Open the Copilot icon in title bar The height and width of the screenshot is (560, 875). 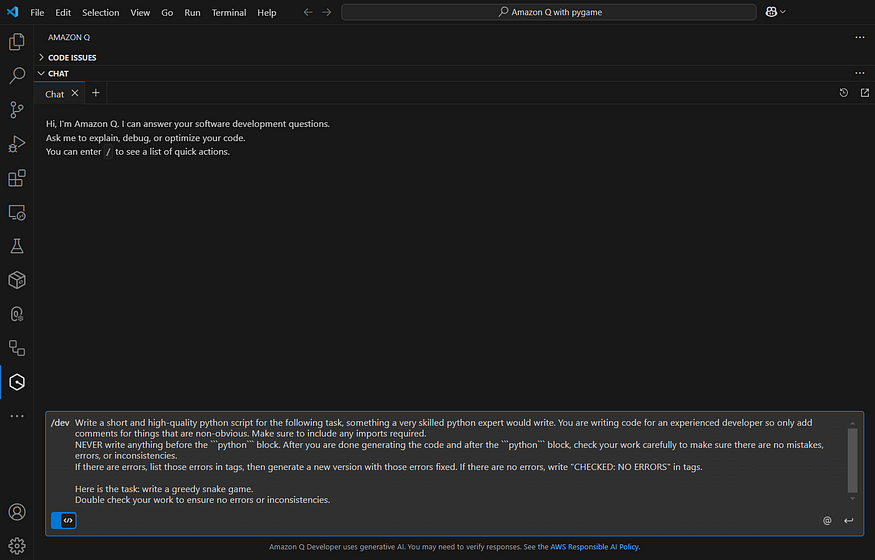(x=771, y=12)
